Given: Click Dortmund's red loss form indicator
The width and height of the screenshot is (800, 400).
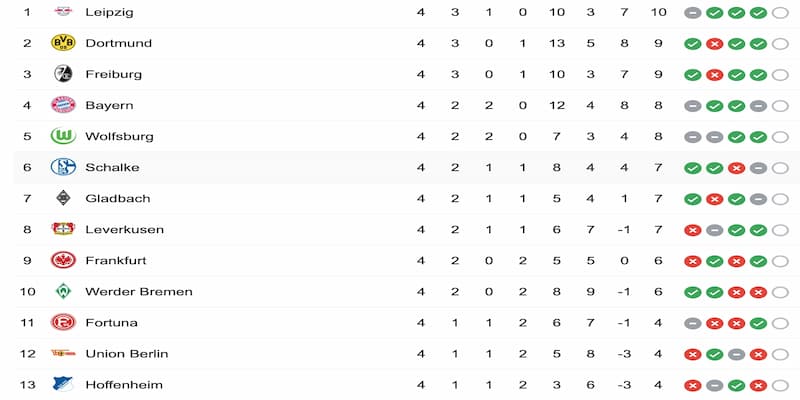Looking at the screenshot, I should click(x=714, y=44).
